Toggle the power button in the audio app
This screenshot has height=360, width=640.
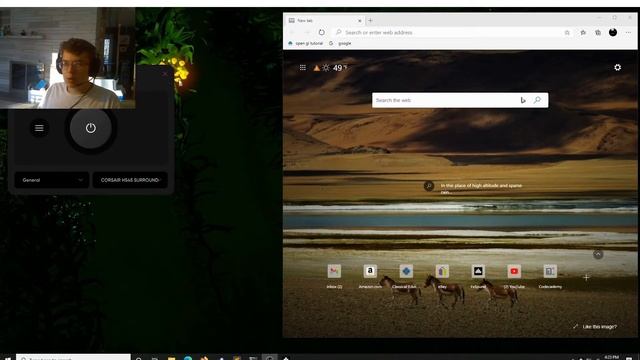coord(91,128)
